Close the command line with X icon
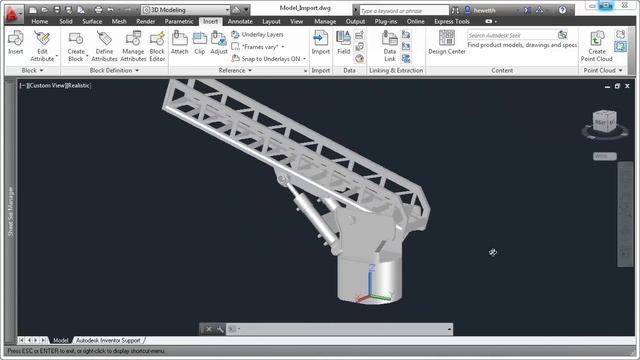Screen dimensions: 640x360 (x=209, y=329)
